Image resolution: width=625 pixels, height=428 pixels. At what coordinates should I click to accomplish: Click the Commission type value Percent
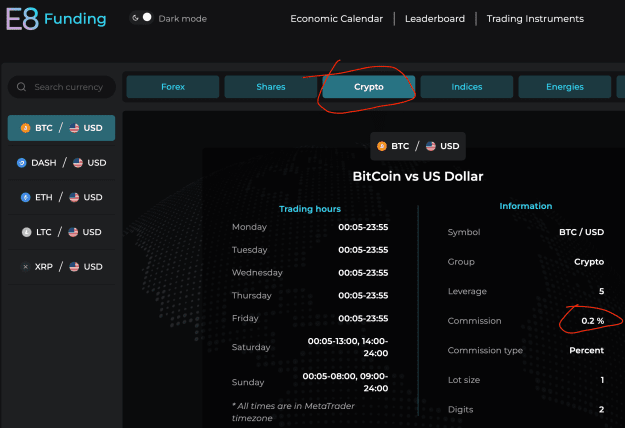coord(586,350)
